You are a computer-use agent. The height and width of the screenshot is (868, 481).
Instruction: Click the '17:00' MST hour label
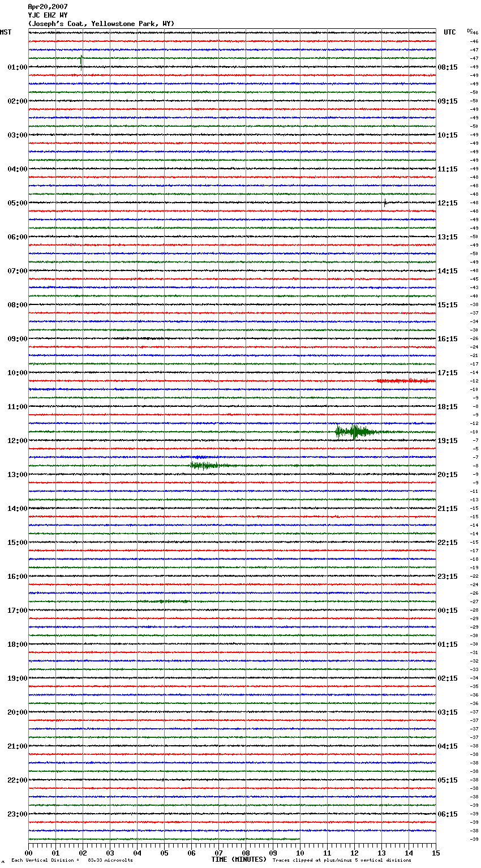pos(18,611)
